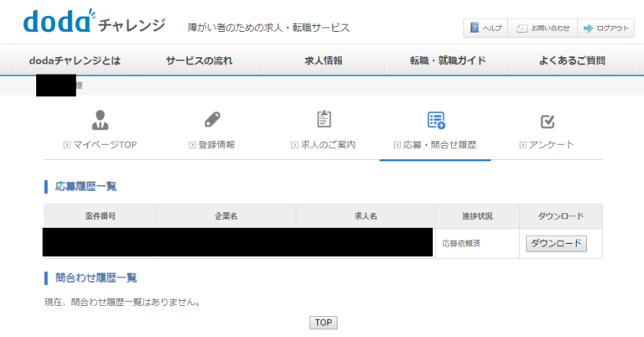Click the アンケート checkbox icon
Screen dimensions: 644x337
coord(548,121)
